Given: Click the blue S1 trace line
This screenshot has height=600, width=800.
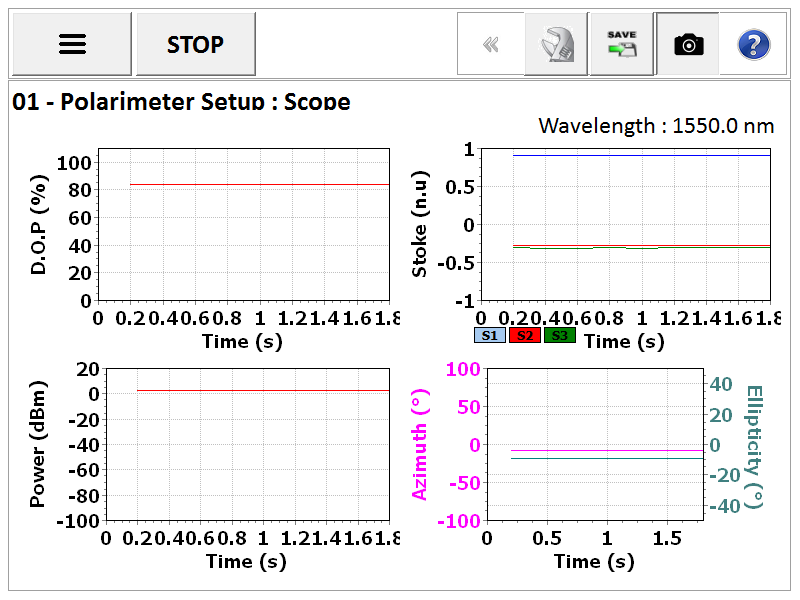Looking at the screenshot, I should point(642,155).
